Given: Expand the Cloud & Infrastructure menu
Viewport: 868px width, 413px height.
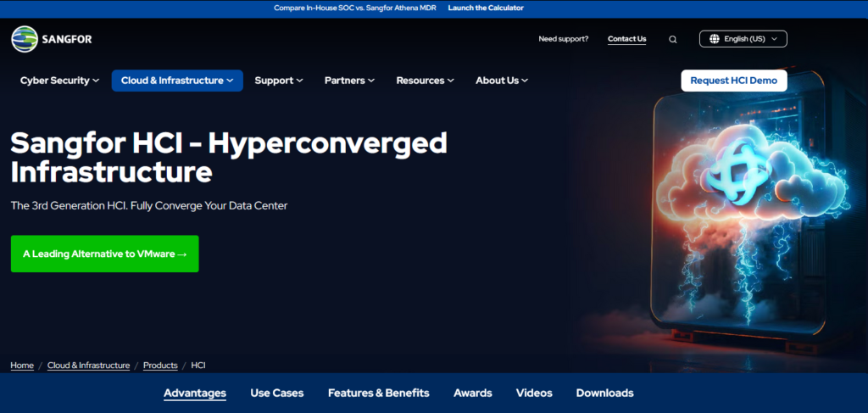Looking at the screenshot, I should coord(177,81).
